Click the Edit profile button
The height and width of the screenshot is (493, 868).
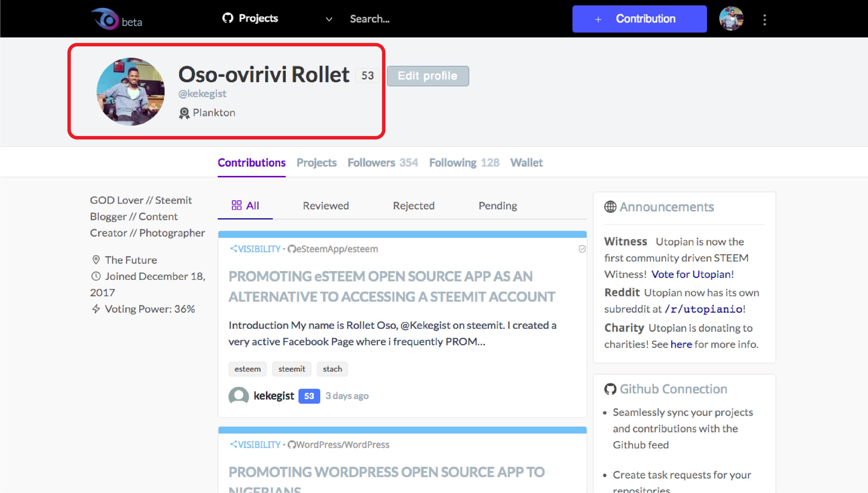click(428, 76)
